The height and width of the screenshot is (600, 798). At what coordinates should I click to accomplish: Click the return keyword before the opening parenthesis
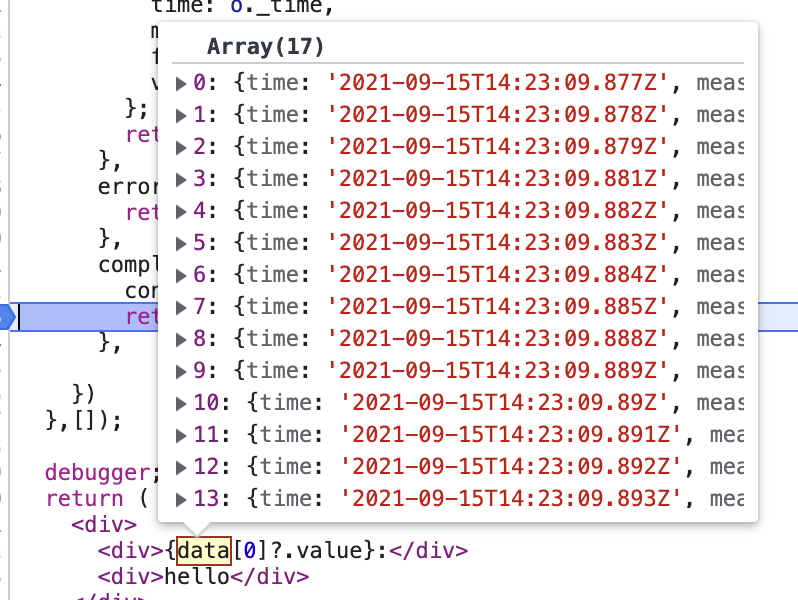(84, 499)
